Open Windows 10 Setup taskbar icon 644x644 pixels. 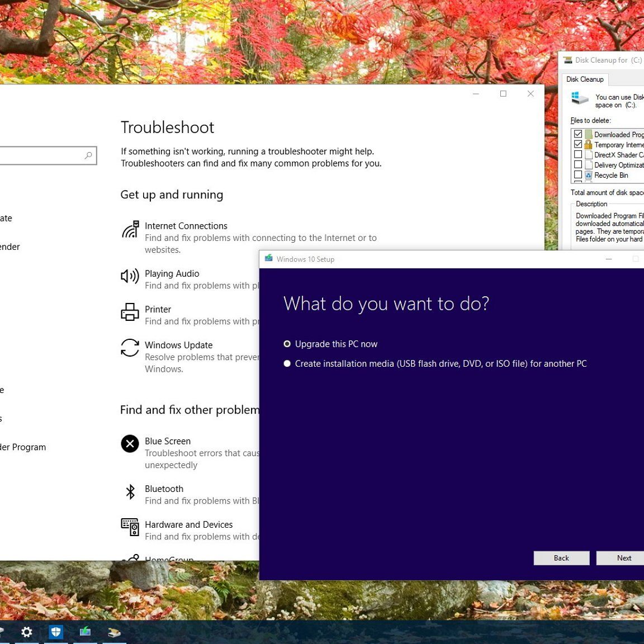[x=85, y=631]
